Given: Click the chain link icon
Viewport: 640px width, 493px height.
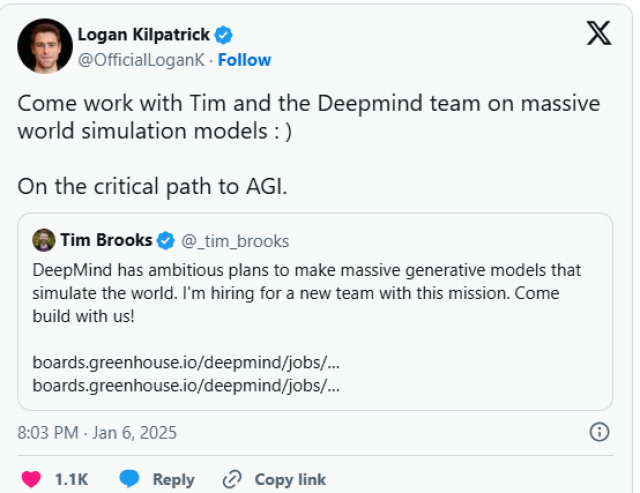Looking at the screenshot, I should (232, 479).
